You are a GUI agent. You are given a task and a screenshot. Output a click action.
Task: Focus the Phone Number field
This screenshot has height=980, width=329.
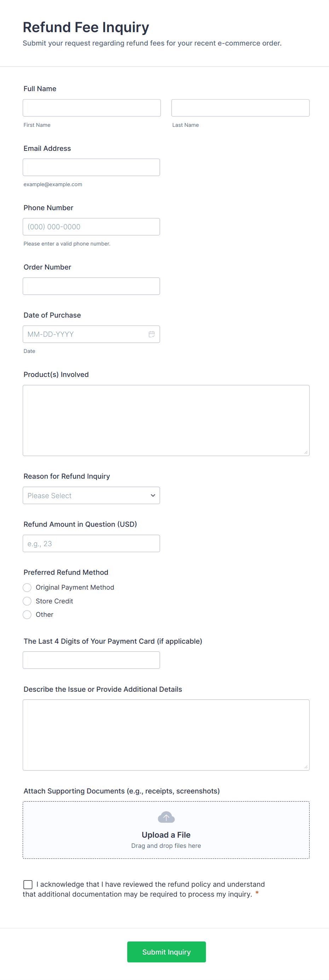point(91,227)
